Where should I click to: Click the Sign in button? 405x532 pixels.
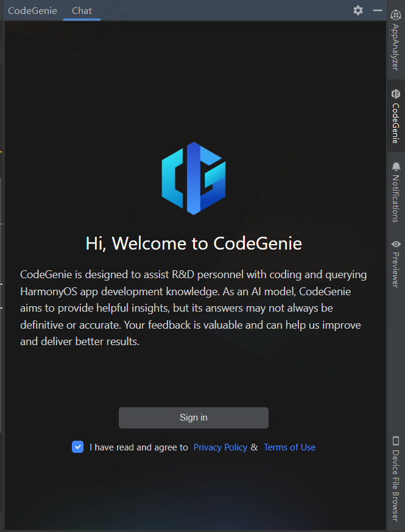pos(194,418)
